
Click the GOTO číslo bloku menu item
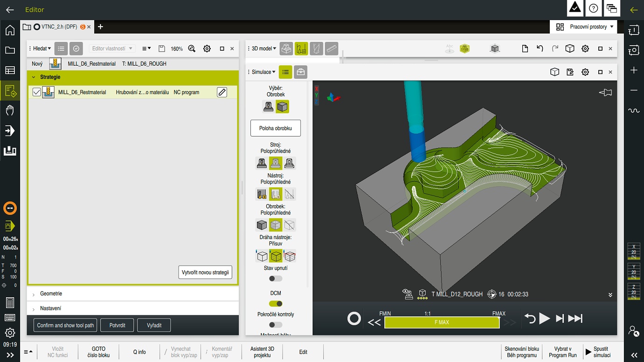[x=98, y=352]
